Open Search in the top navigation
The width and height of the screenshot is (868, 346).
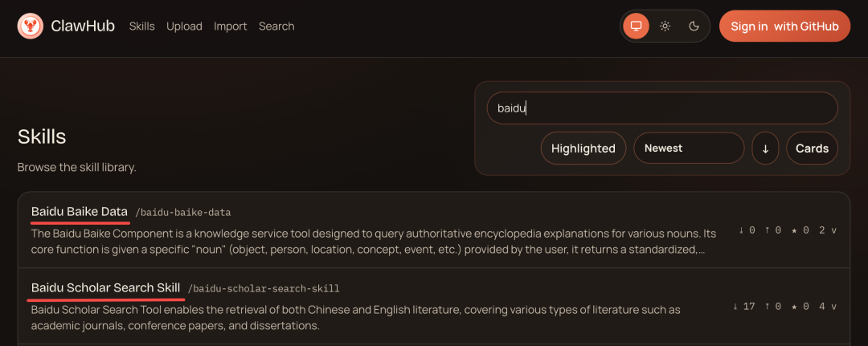(276, 26)
